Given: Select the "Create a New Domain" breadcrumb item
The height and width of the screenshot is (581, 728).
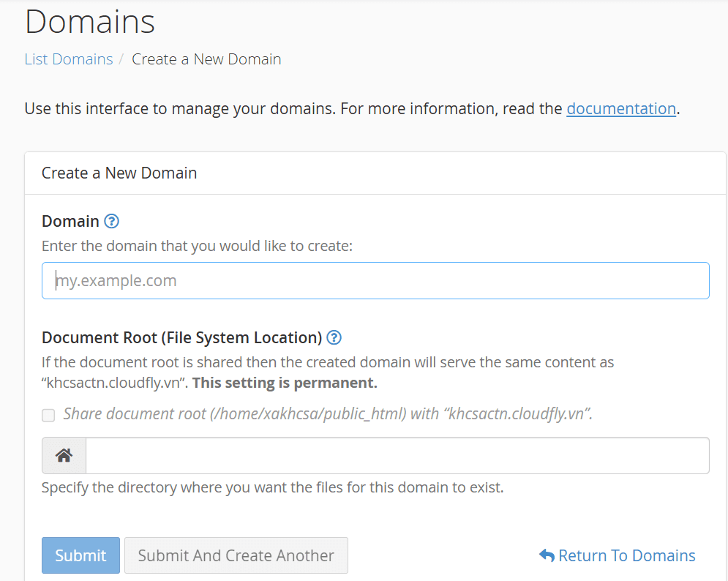Looking at the screenshot, I should click(x=206, y=59).
